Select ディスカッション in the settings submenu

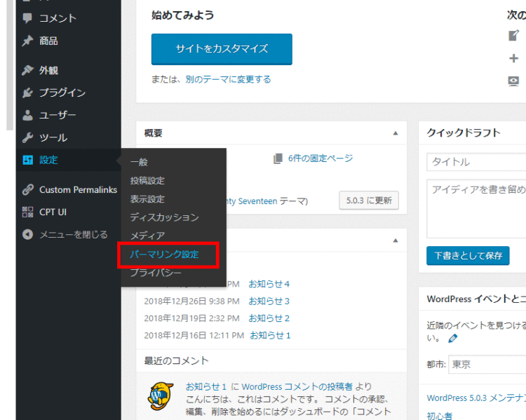coord(164,217)
